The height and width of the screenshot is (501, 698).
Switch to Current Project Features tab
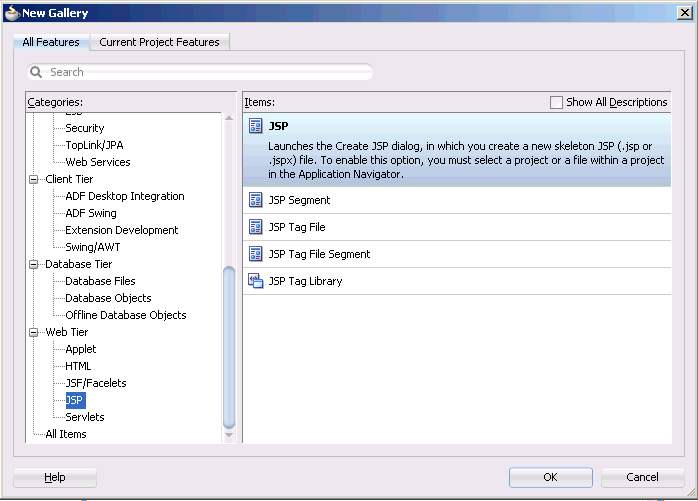click(159, 42)
